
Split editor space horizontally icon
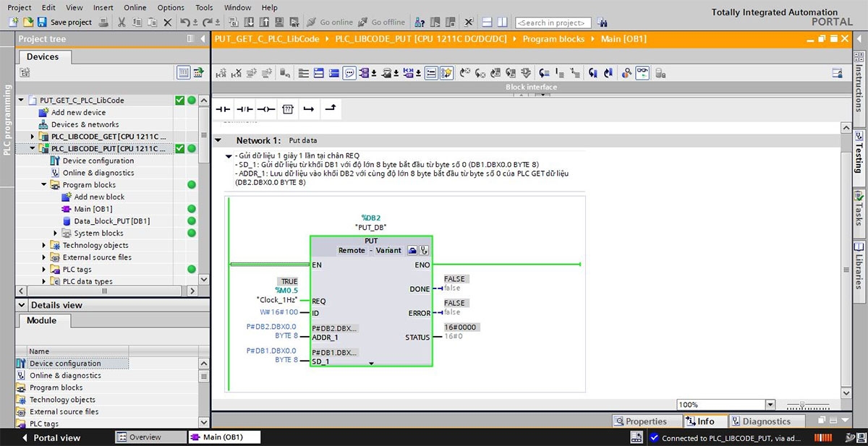(x=488, y=22)
